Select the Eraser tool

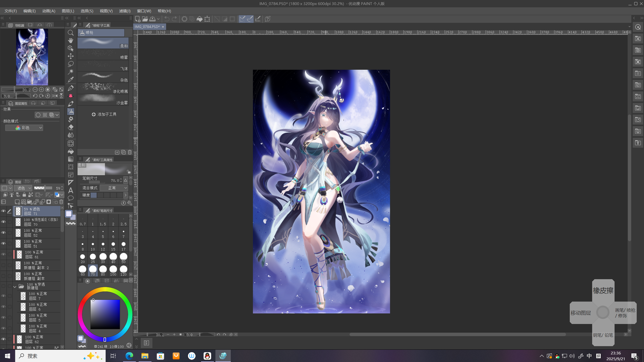(71, 127)
